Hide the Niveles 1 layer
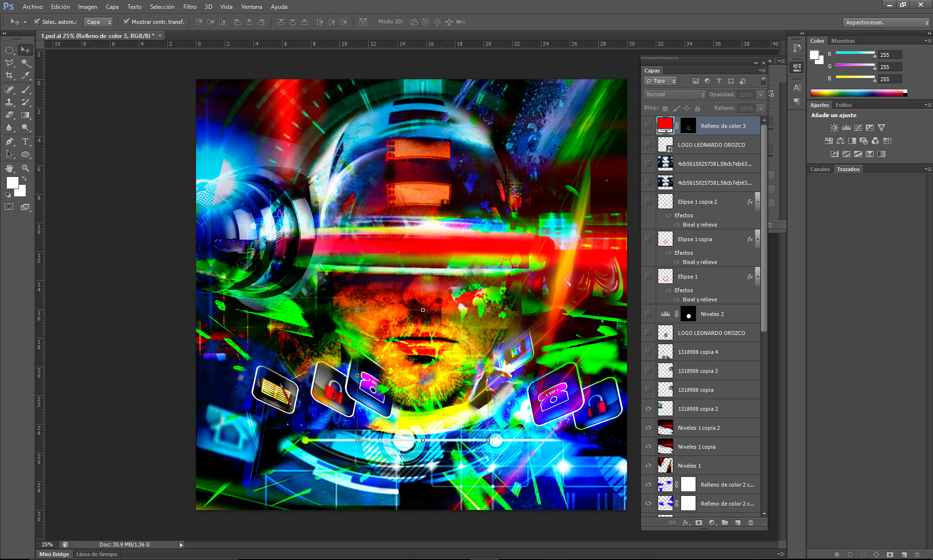This screenshot has width=933, height=560. coord(648,465)
